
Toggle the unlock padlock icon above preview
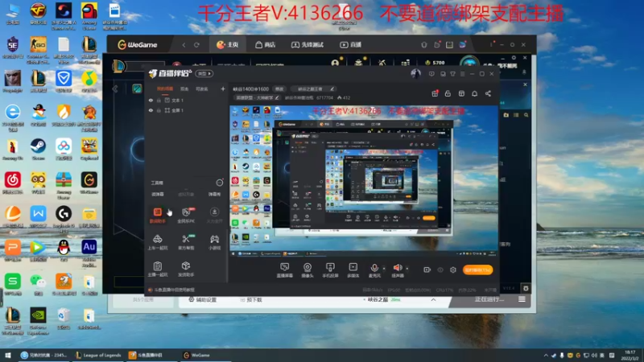448,93
